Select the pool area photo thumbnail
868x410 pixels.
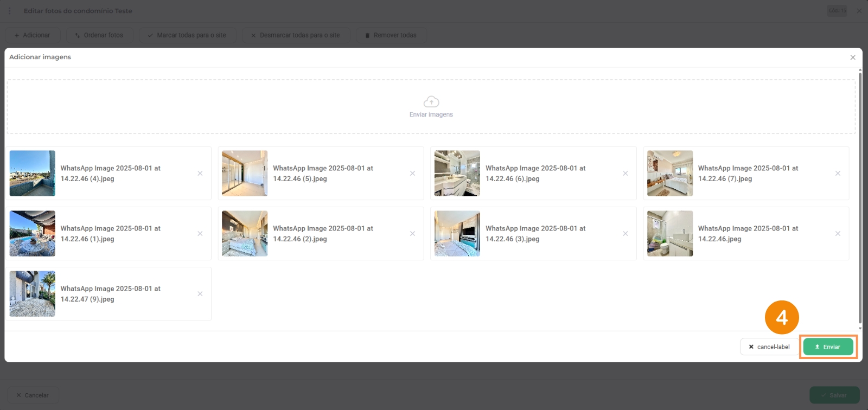pos(33,234)
